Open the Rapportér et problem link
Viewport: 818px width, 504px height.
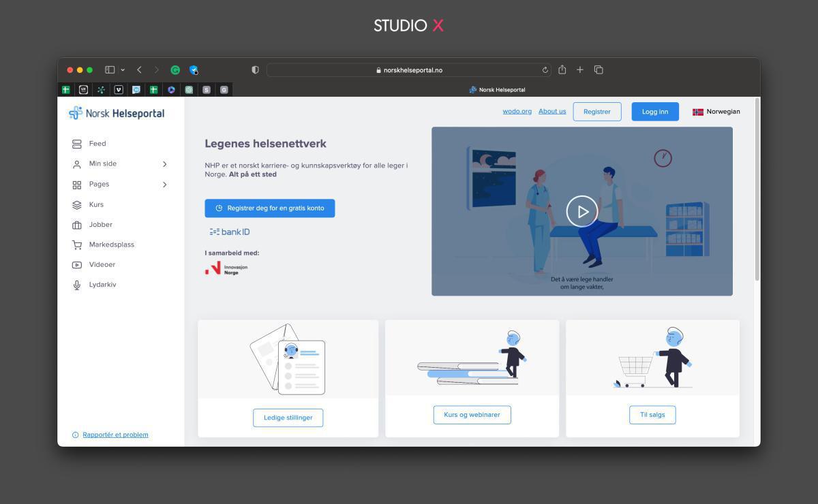point(115,434)
